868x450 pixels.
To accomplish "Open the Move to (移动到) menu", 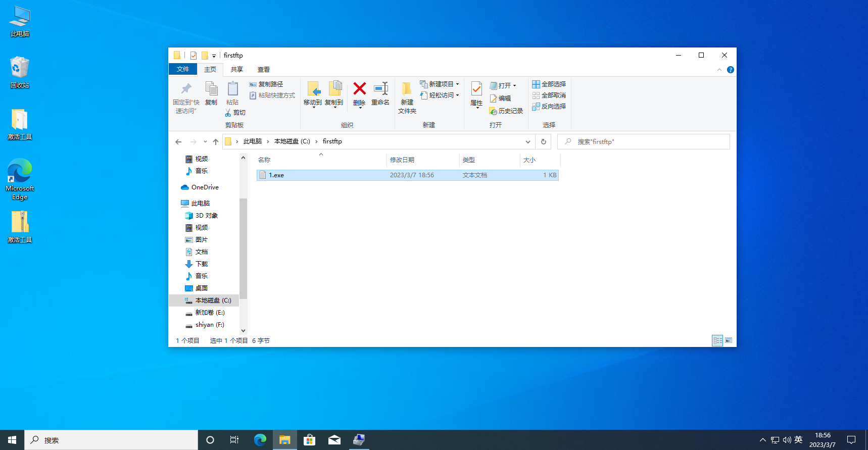I will (x=313, y=94).
